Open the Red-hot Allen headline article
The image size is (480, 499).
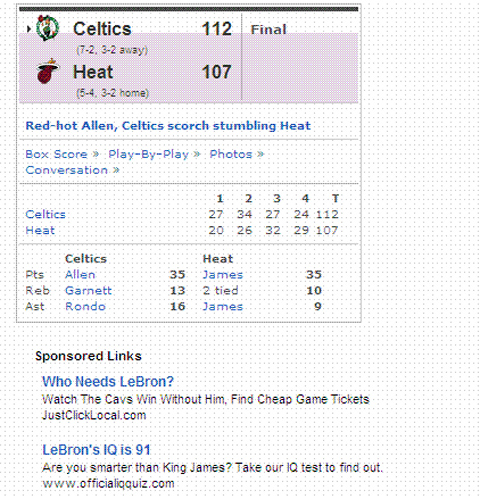point(168,126)
